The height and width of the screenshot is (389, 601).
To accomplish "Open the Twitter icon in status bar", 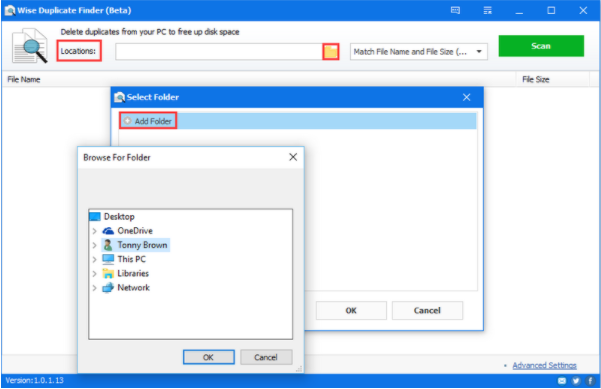I will pos(576,381).
